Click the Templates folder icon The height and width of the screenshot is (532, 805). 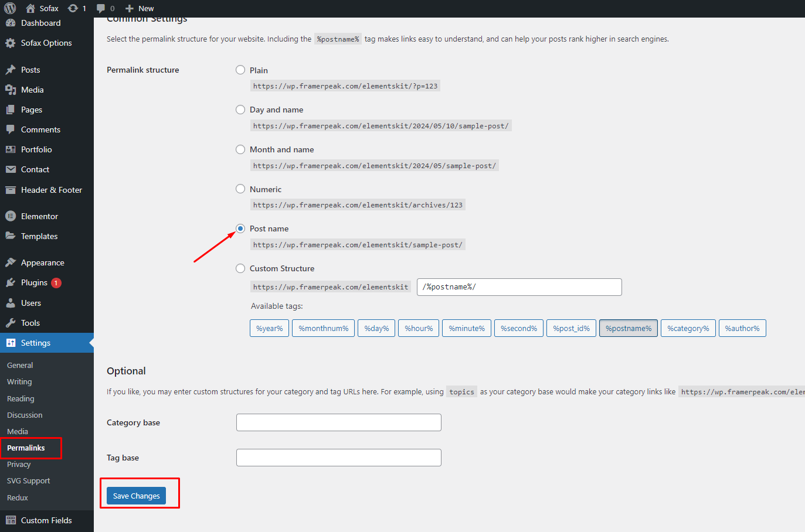pyautogui.click(x=11, y=236)
